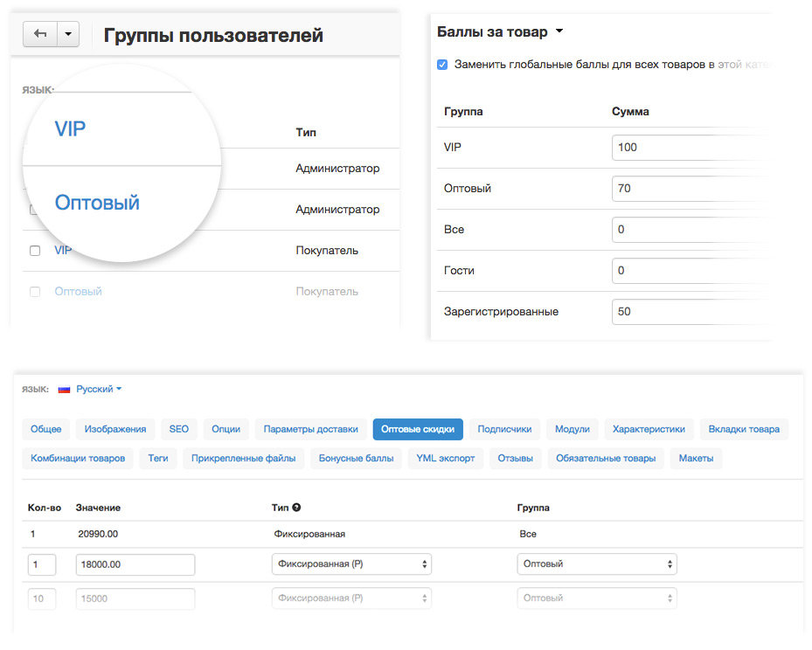Switch to the Модули tab

coord(573,429)
